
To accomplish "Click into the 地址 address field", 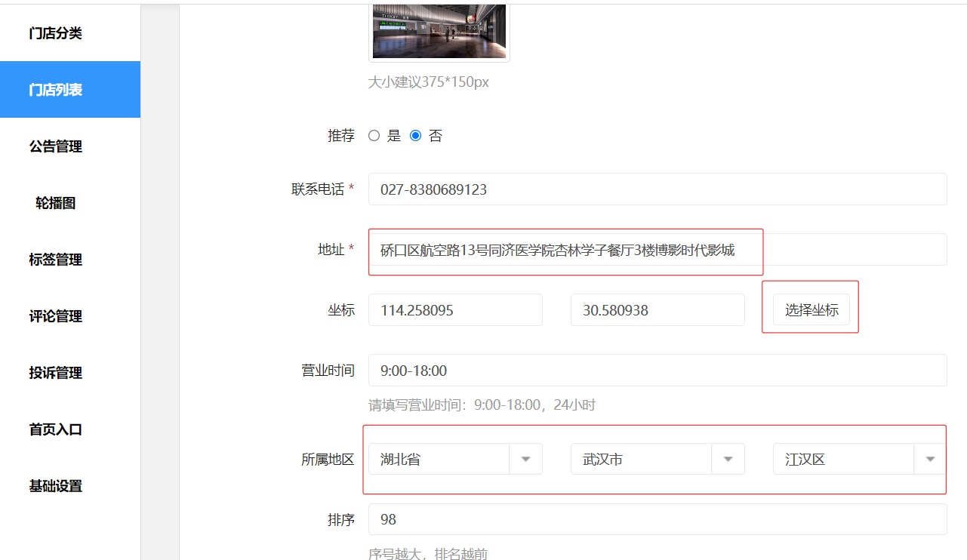I will (657, 250).
